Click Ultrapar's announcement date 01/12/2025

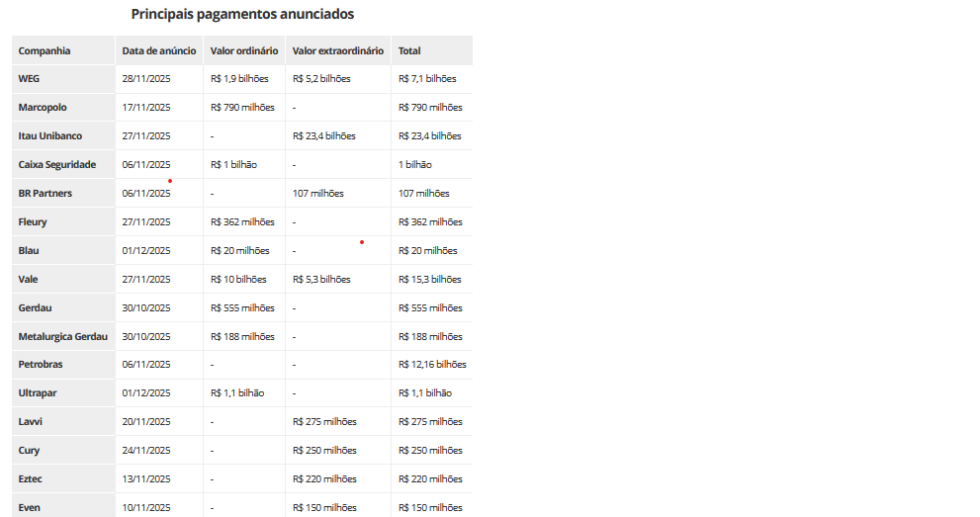[146, 393]
